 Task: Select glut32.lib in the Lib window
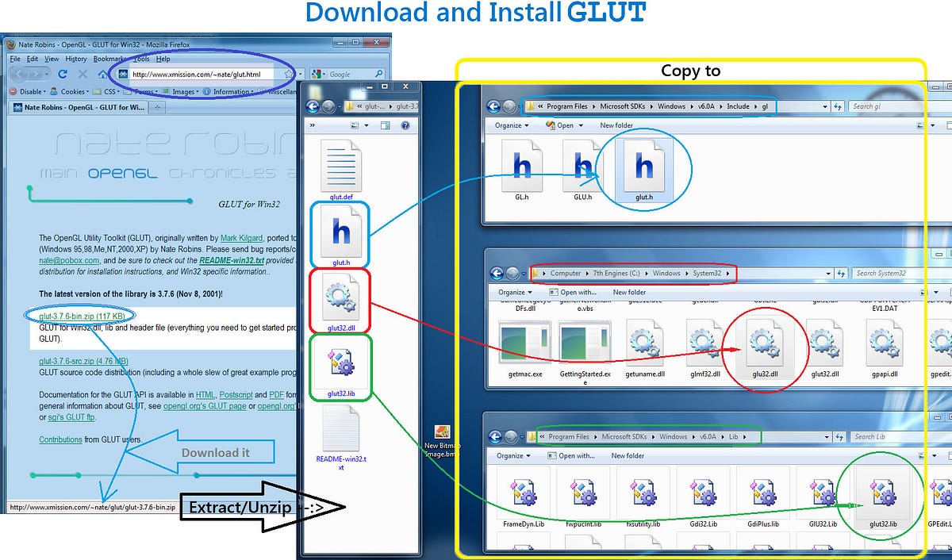(x=883, y=498)
